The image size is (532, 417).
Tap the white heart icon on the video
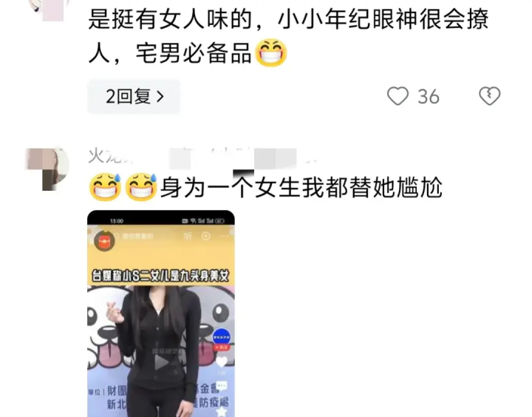[222, 362]
